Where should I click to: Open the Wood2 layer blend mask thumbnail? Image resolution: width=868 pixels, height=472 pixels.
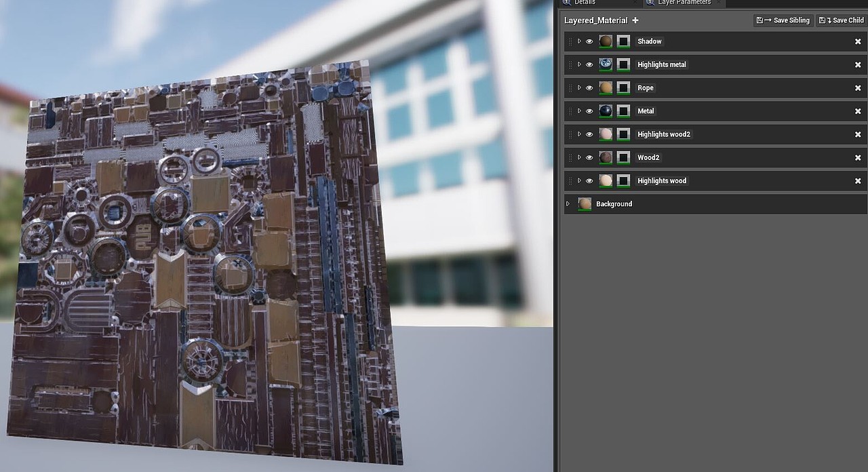pyautogui.click(x=623, y=157)
